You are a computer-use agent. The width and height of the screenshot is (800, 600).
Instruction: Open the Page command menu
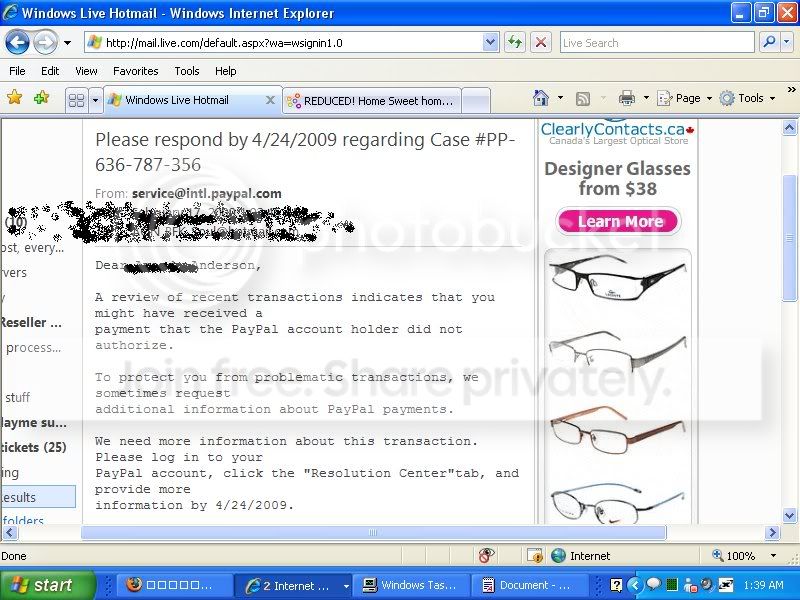pyautogui.click(x=684, y=98)
